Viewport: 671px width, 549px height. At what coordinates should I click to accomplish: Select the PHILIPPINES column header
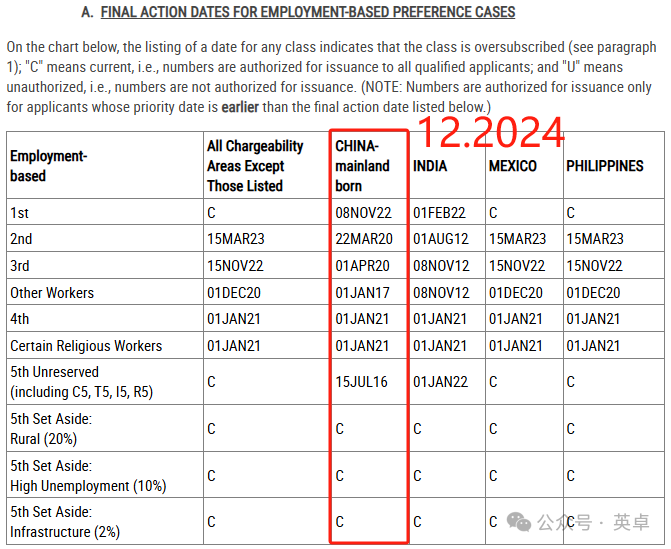[605, 166]
